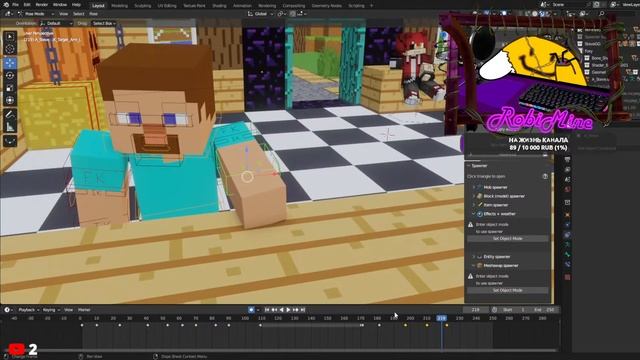The width and height of the screenshot is (640, 360).
Task: Click the Blender logo menu icon
Action: pyautogui.click(x=5, y=5)
